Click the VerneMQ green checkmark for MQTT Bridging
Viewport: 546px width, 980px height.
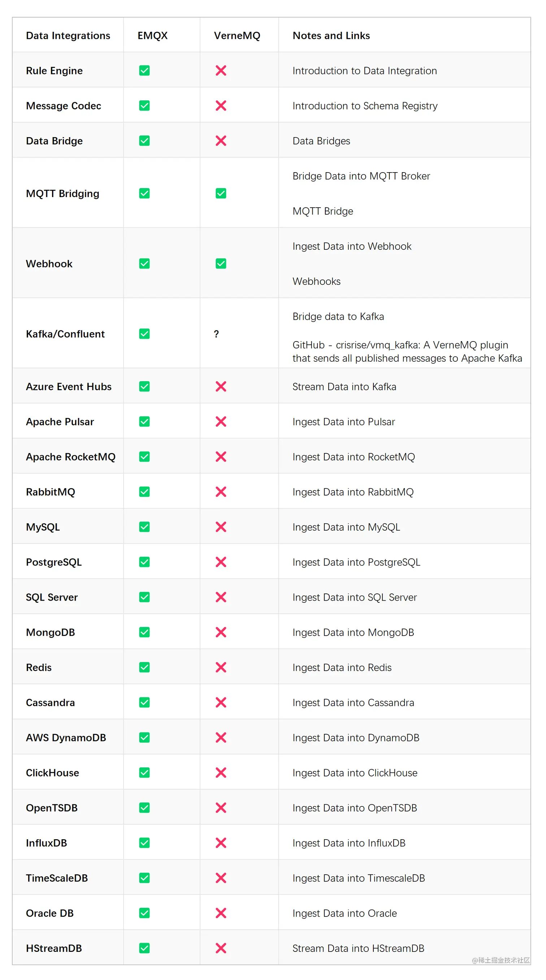tap(221, 193)
